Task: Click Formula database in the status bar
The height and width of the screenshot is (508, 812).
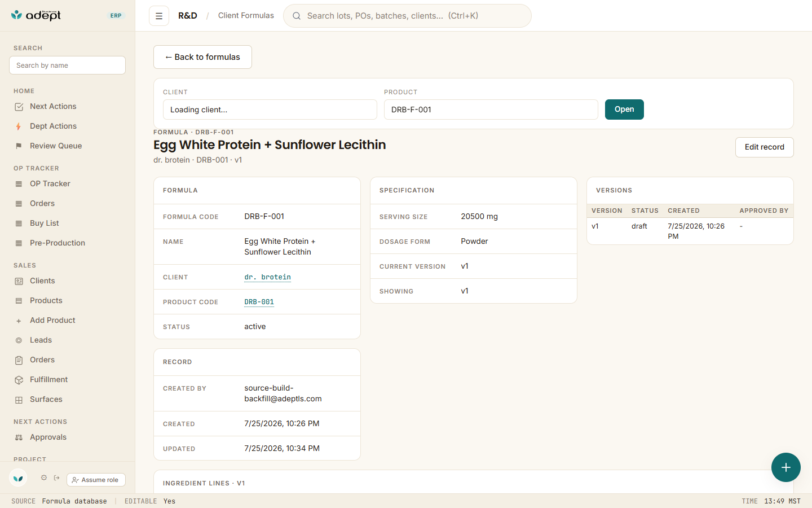Action: pyautogui.click(x=74, y=501)
